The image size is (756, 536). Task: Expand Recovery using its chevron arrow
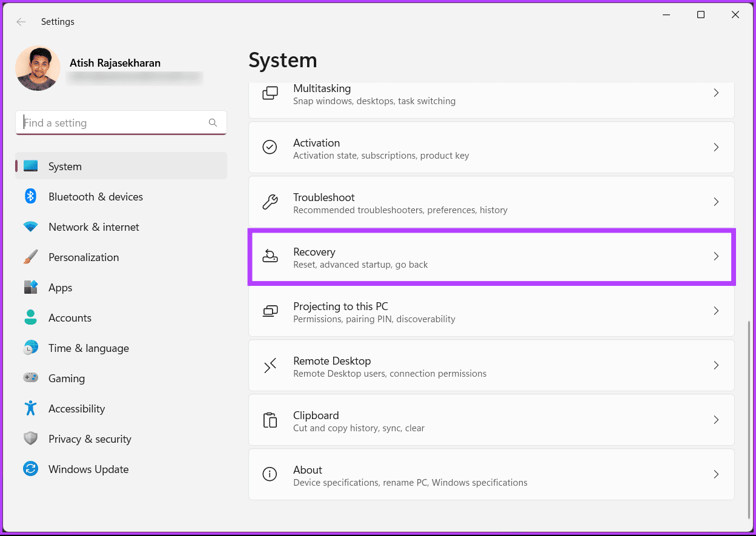coord(716,256)
